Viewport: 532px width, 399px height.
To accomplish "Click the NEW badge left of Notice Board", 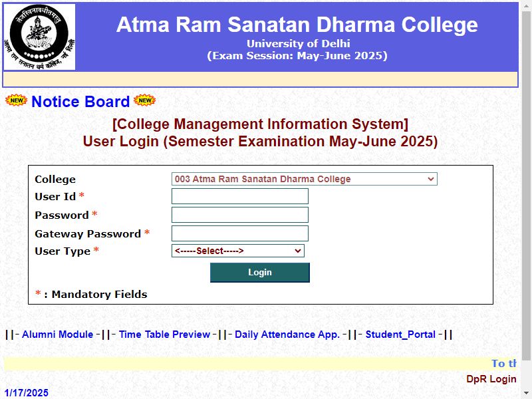I will click(16, 100).
